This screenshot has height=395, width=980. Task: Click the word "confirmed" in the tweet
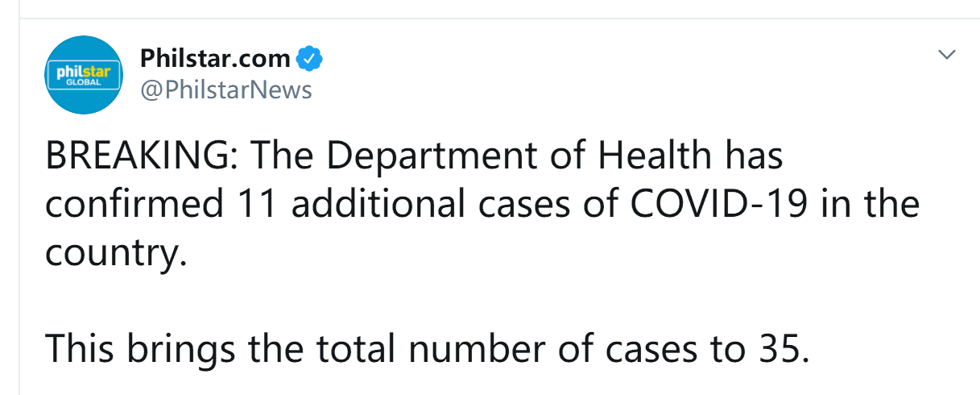[x=134, y=204]
